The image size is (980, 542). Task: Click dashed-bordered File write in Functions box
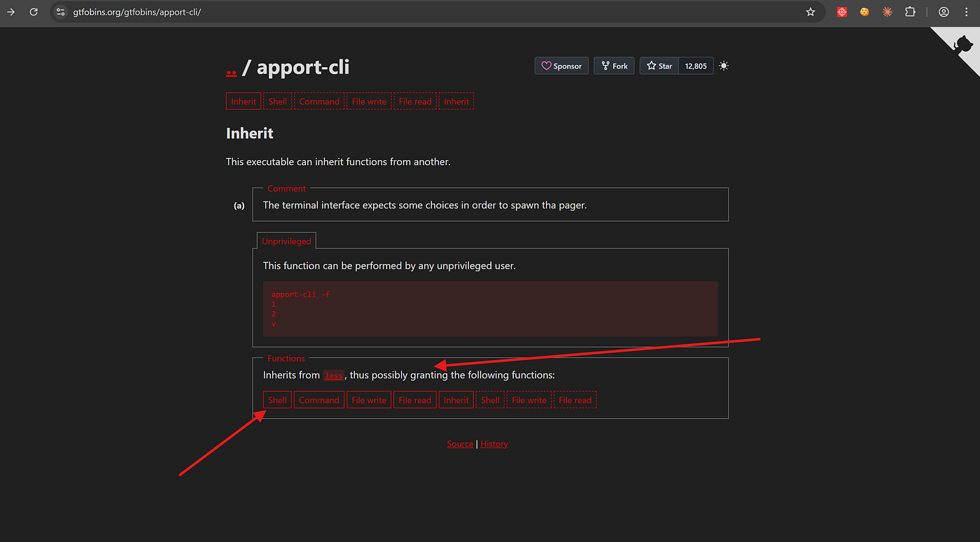[529, 400]
